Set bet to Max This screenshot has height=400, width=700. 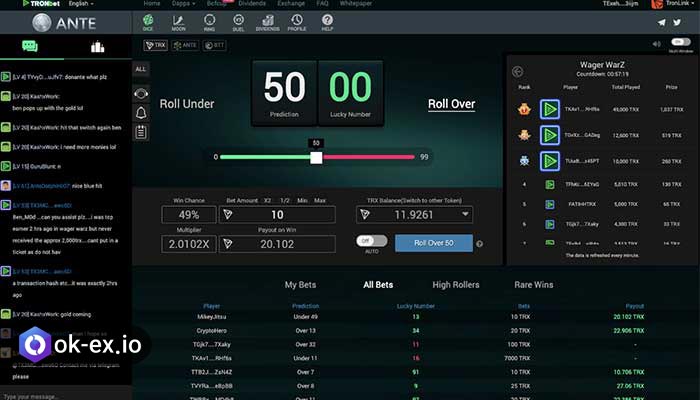point(320,200)
